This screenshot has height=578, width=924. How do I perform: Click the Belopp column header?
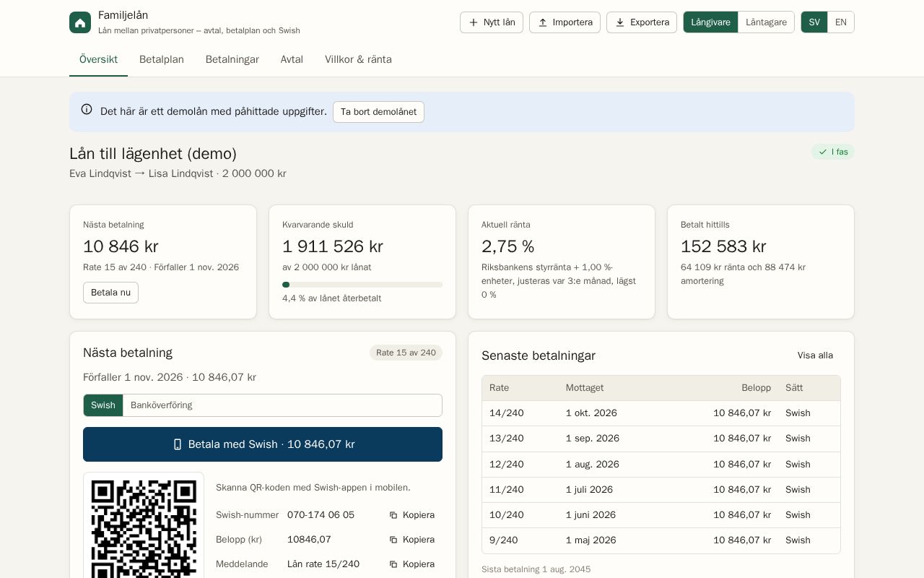point(756,388)
